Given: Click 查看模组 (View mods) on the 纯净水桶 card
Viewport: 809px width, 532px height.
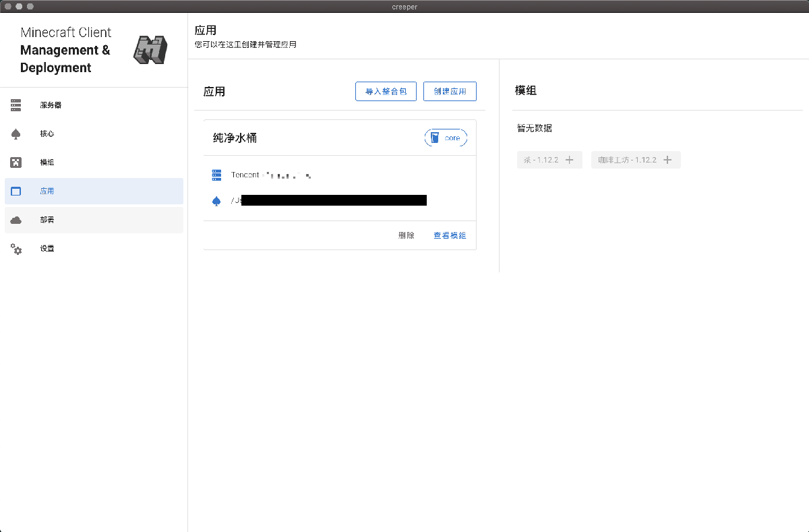Looking at the screenshot, I should (450, 235).
